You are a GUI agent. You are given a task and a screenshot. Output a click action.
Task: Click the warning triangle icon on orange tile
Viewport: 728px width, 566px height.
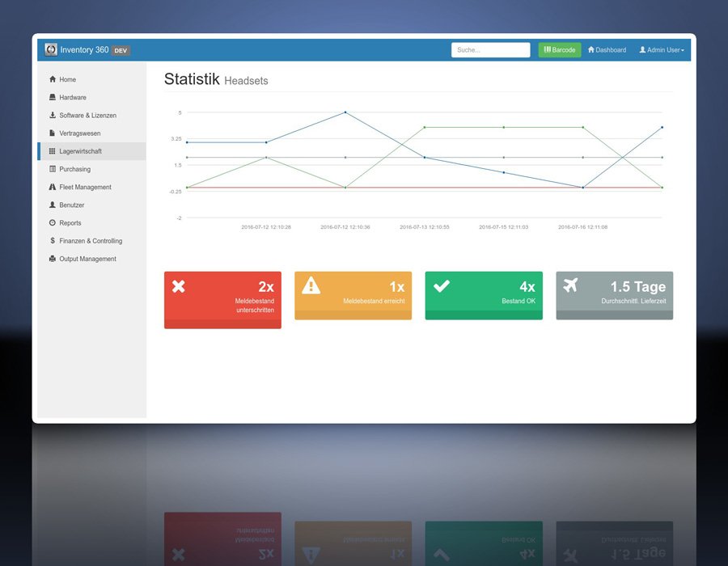click(x=311, y=285)
